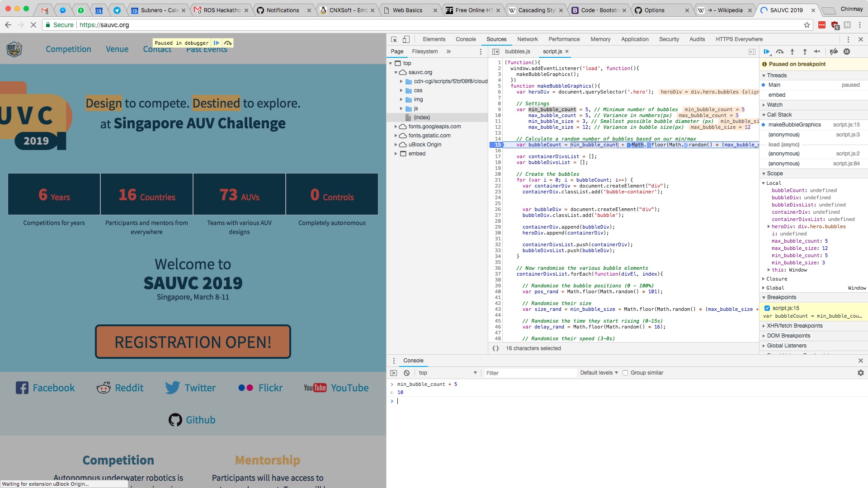Viewport: 868px width, 488px height.
Task: Open the Default levels dropdown
Action: 599,373
